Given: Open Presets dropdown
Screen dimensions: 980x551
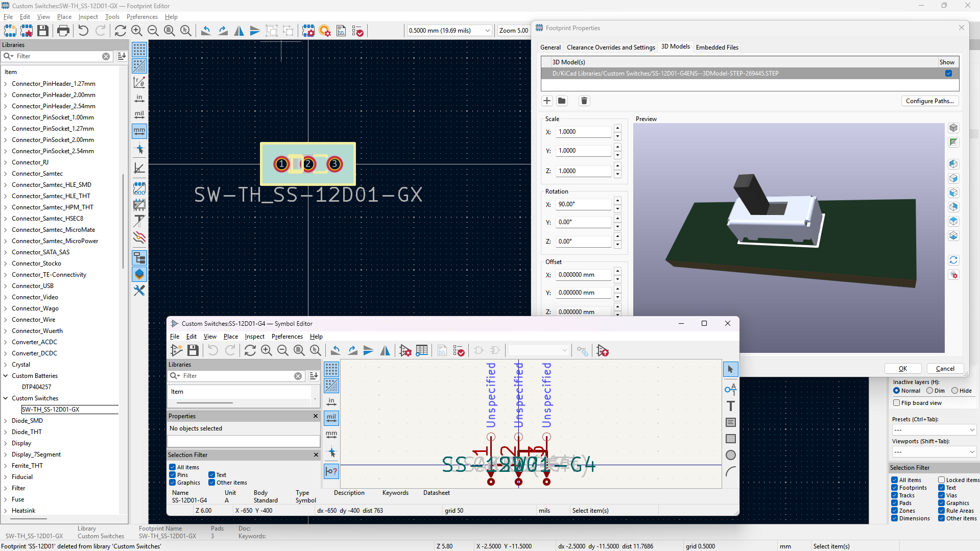Looking at the screenshot, I should 934,430.
